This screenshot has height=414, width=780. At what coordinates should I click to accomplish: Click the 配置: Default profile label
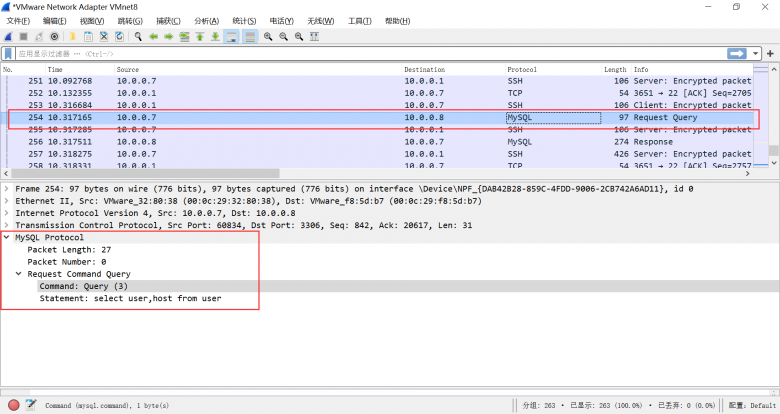(752, 406)
